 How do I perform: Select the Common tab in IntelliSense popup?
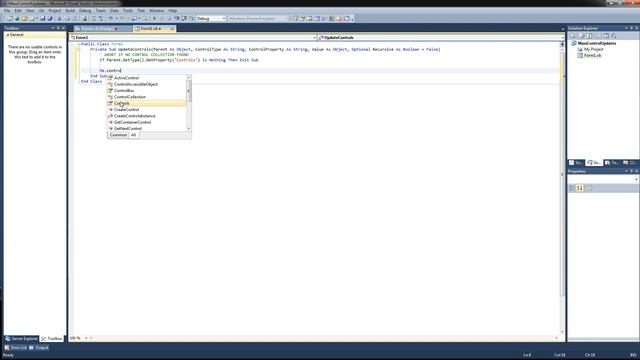tap(118, 135)
